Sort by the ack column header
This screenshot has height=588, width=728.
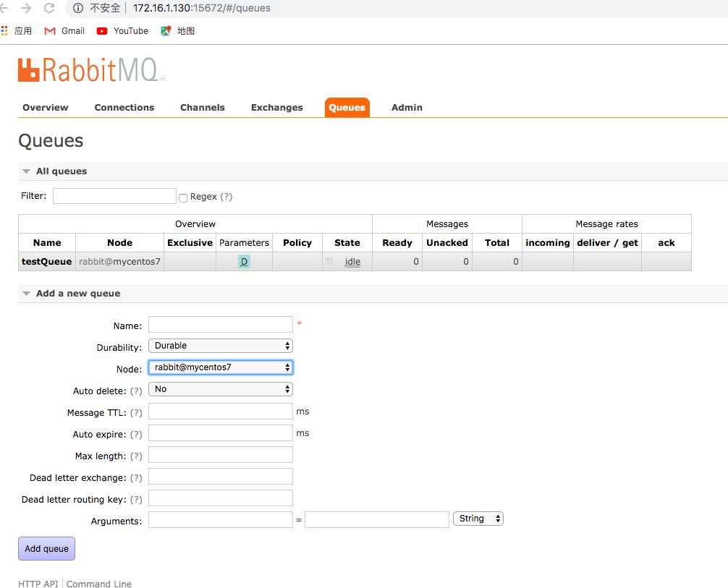pos(666,243)
